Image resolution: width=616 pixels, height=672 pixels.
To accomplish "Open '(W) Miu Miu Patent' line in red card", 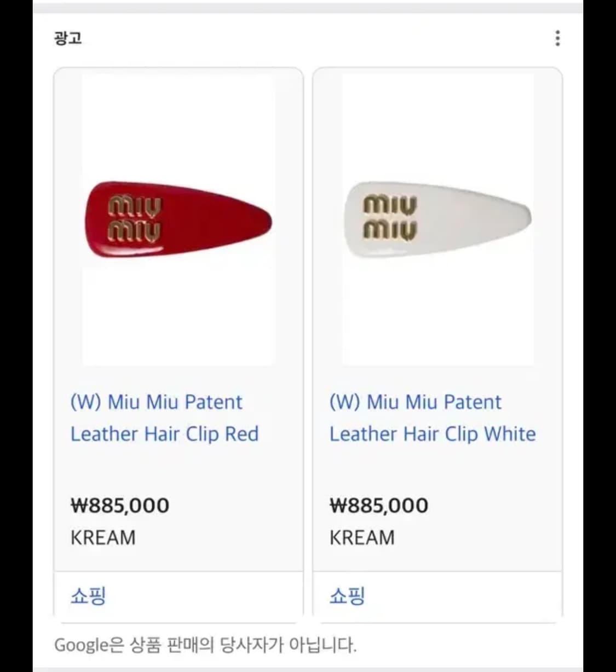I will coord(156,402).
